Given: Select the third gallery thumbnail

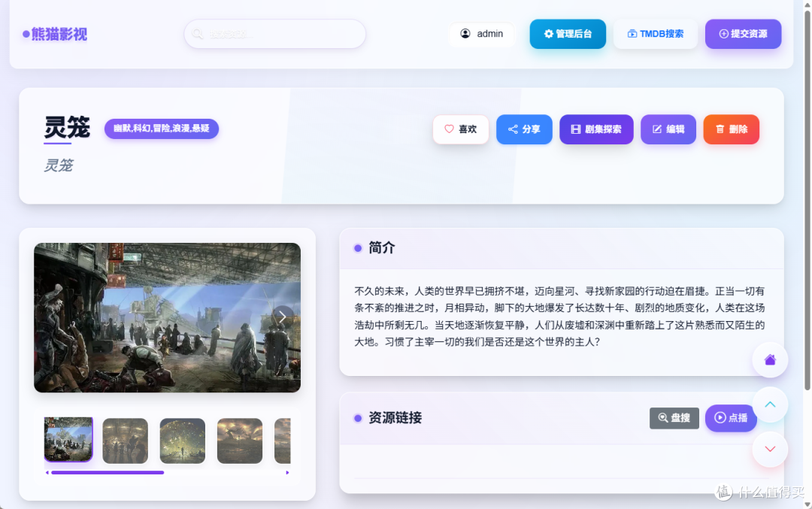Looking at the screenshot, I should [182, 441].
